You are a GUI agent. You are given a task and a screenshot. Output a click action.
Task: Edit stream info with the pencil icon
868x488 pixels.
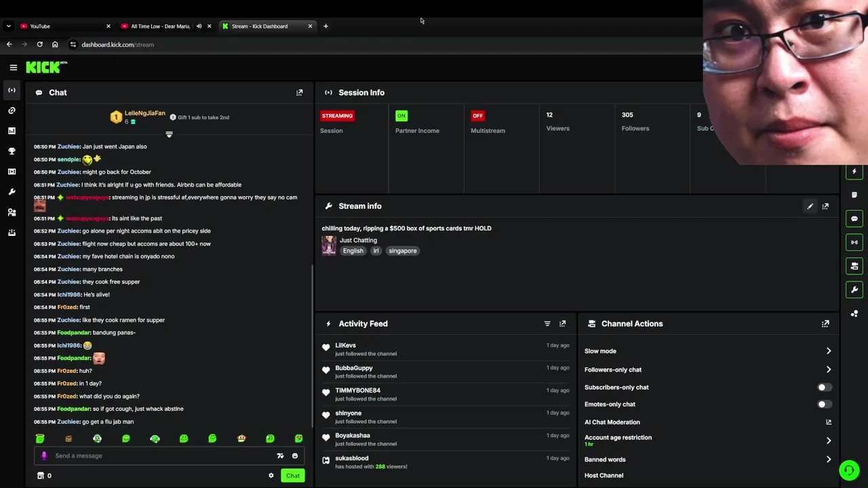click(x=810, y=206)
